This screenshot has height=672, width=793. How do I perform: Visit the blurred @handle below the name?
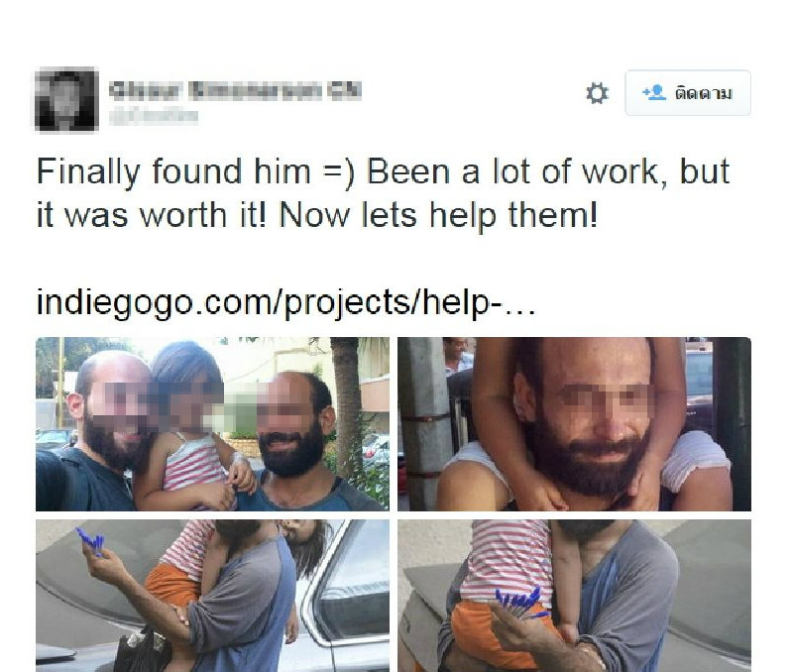tap(154, 116)
